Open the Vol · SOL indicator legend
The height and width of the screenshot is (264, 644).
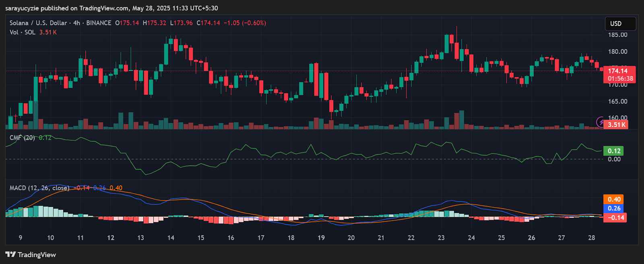click(x=23, y=32)
